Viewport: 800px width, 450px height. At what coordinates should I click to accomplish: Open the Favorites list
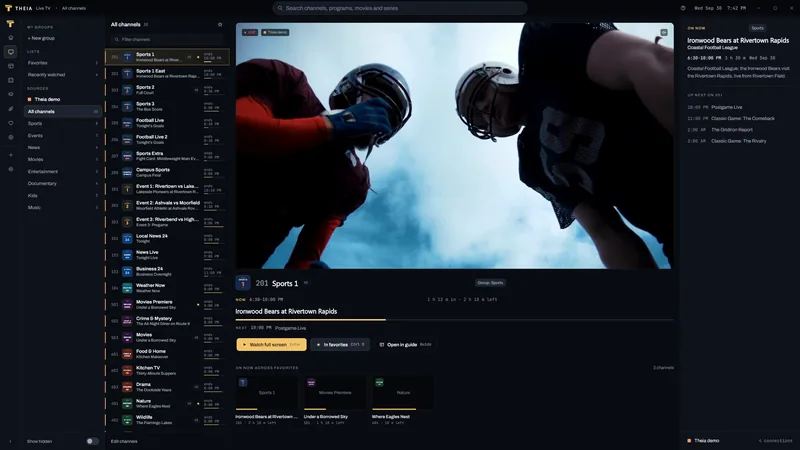[x=62, y=63]
